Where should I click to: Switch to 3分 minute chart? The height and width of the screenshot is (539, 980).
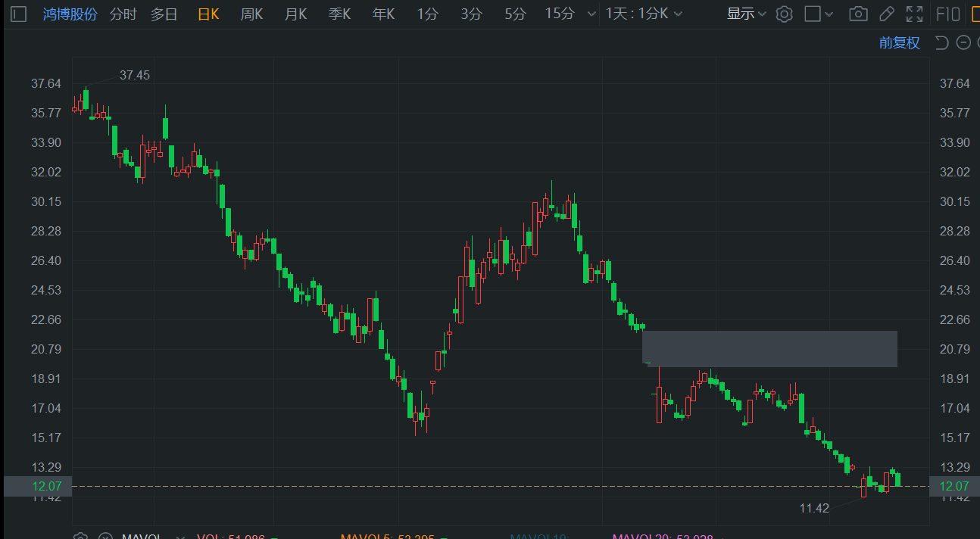point(471,14)
